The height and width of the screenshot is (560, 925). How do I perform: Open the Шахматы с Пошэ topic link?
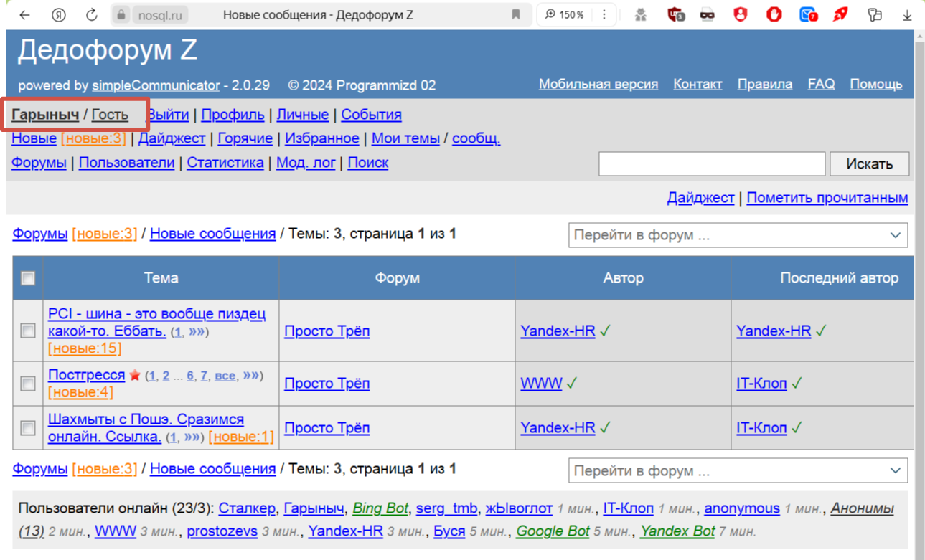click(146, 428)
